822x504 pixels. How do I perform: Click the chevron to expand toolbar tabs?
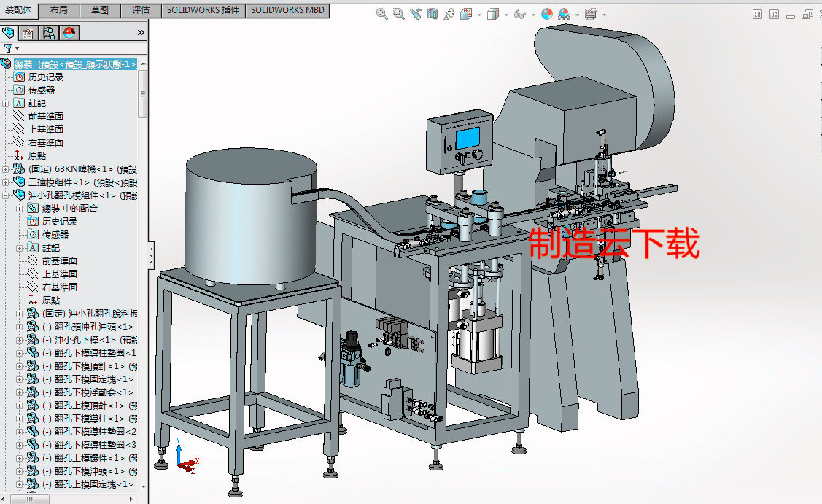pos(140,32)
